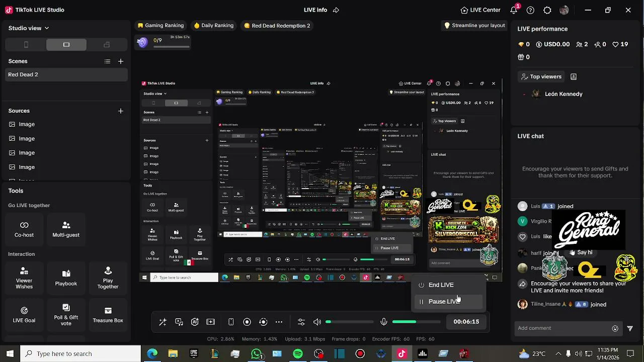Open more options three-dot menu
This screenshot has width=644, height=362.
(279, 322)
